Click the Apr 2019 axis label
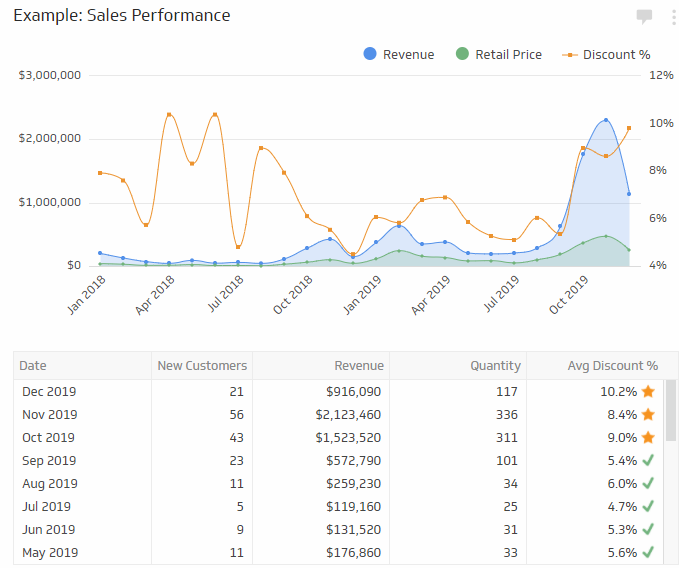The width and height of the screenshot is (679, 568). pos(431,295)
